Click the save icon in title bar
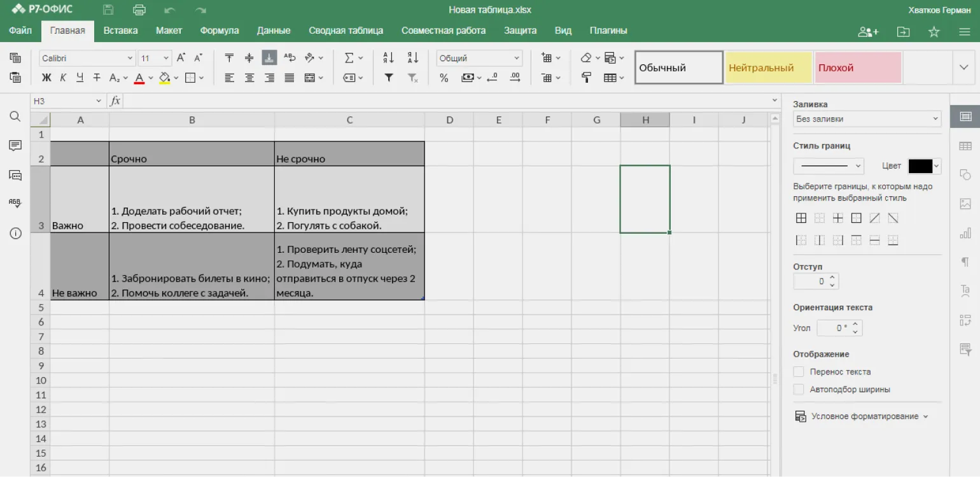Viewport: 980px width, 477px height. pos(108,10)
